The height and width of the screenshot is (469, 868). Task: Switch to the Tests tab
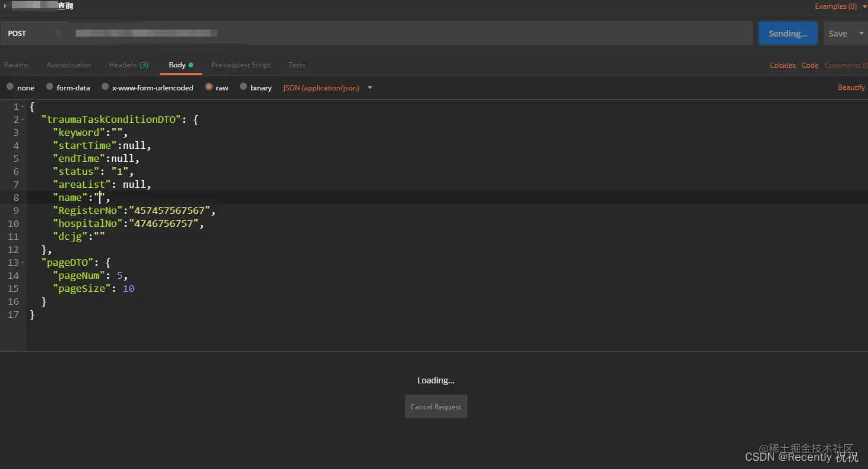pyautogui.click(x=297, y=65)
